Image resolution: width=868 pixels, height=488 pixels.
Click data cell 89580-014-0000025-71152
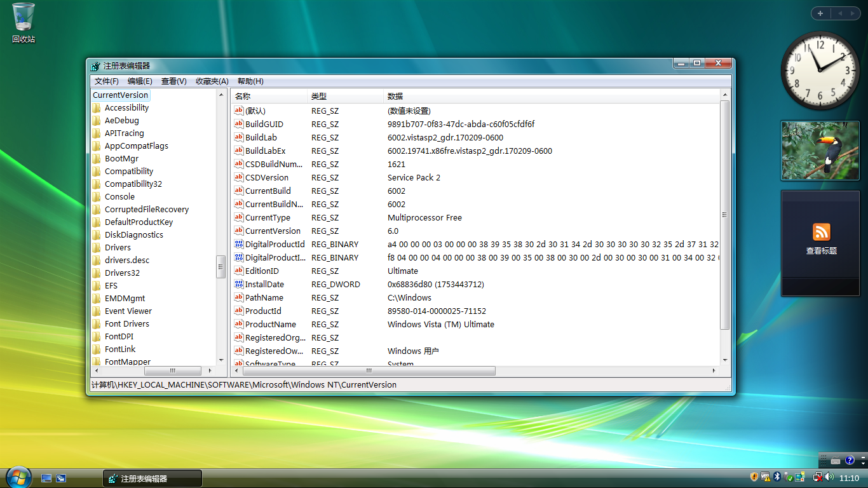[x=437, y=311]
